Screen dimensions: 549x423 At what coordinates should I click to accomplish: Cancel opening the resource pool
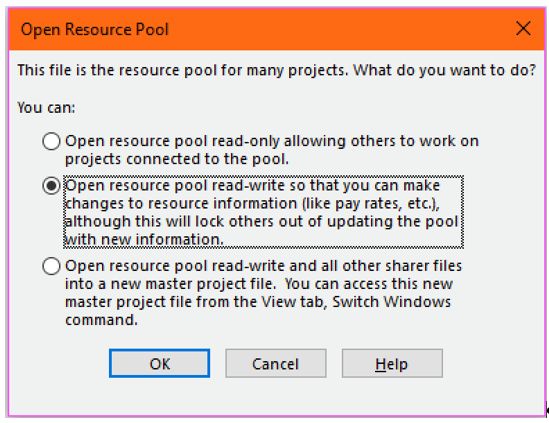click(x=276, y=363)
